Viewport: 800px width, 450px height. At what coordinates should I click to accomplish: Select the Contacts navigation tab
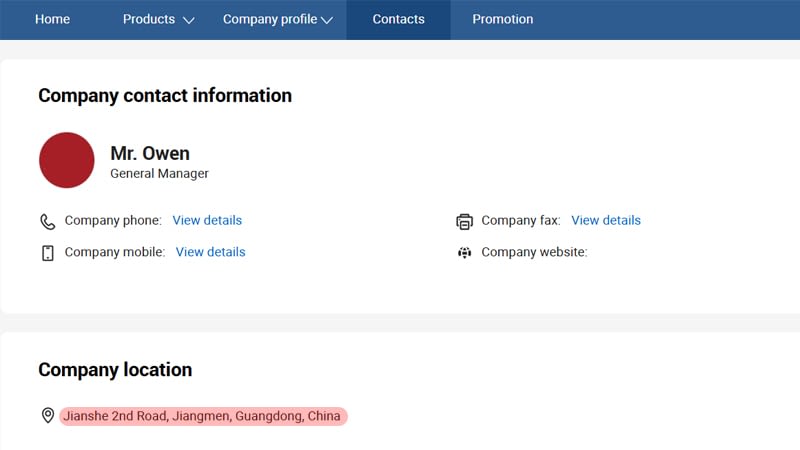click(x=398, y=19)
